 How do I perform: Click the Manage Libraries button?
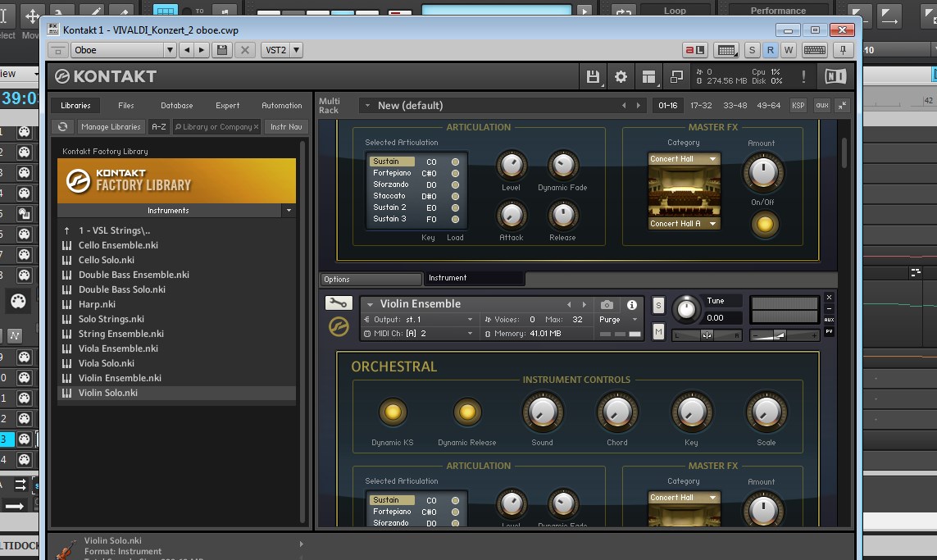tap(111, 127)
